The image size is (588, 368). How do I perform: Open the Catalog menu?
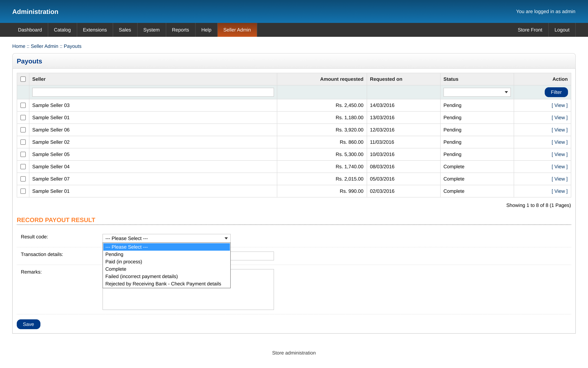point(62,30)
